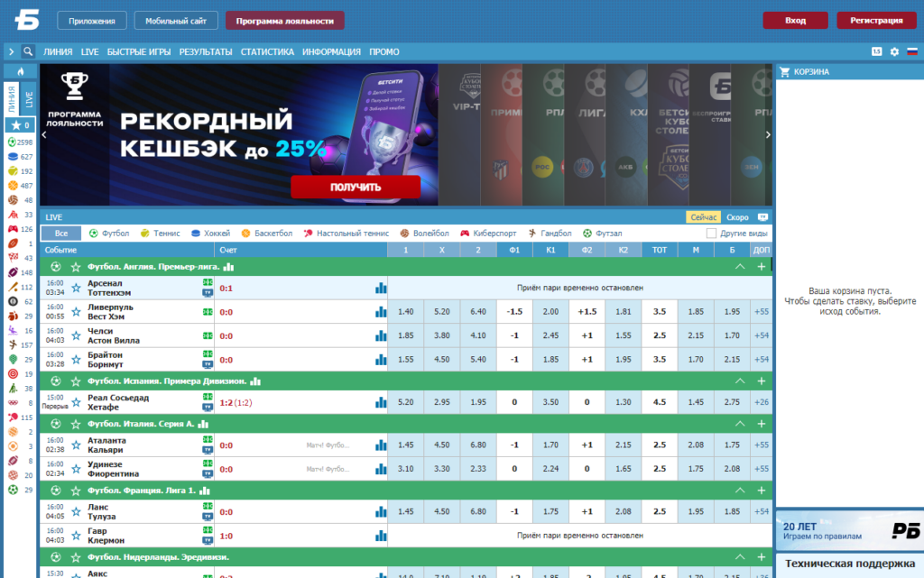Favorite the Англия Премьер-лига league star
Screen dimensions: 924x578
76,267
